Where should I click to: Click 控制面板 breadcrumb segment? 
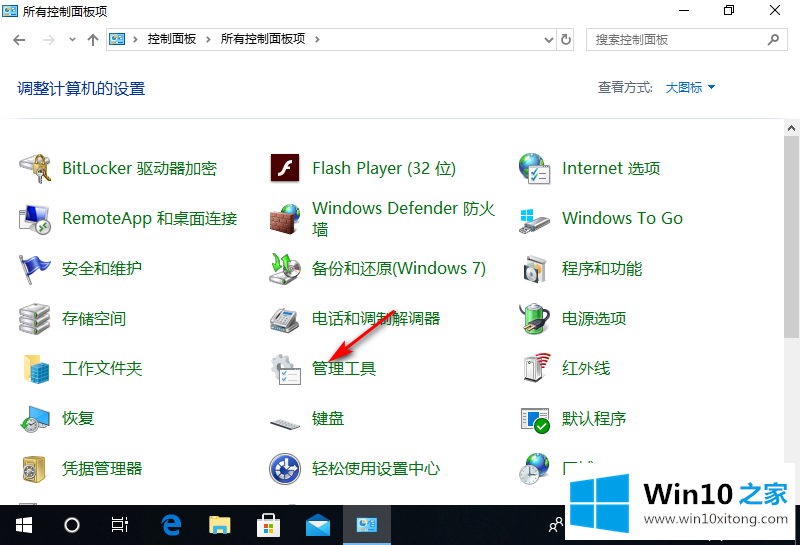172,39
